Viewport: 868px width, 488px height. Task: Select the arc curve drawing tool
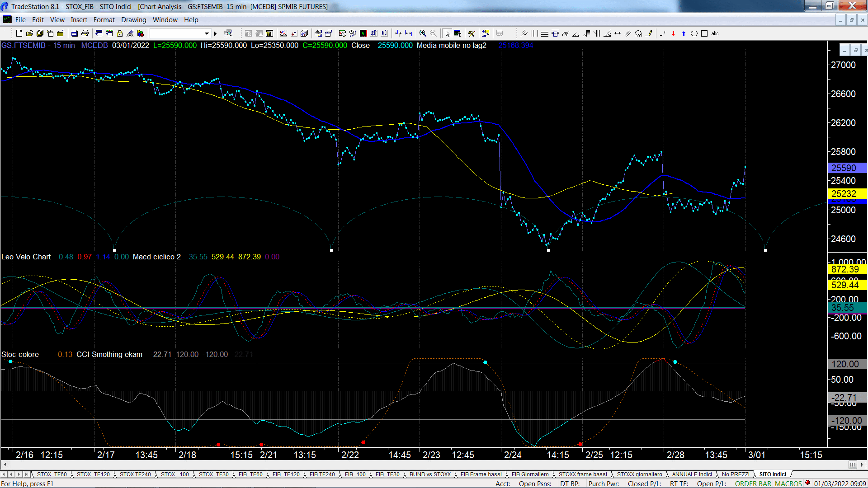(x=662, y=33)
